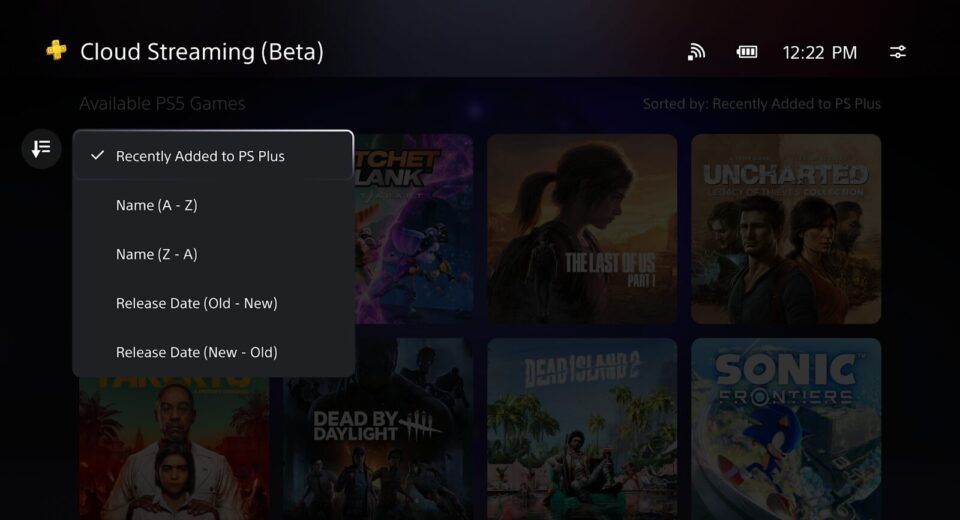
Task: Click the cloud streaming signal icon
Action: tap(696, 52)
